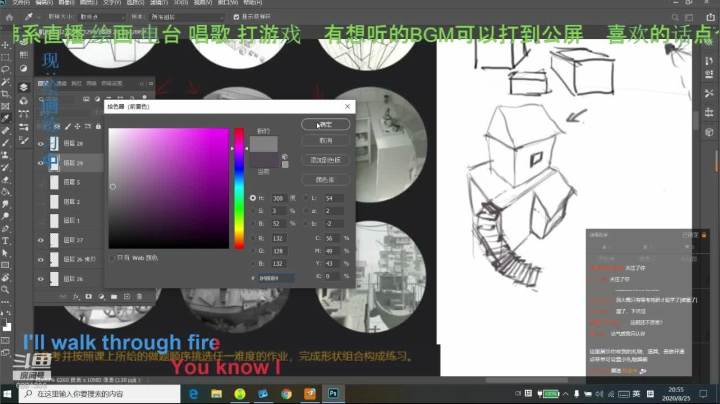Select the H hue radio button
The height and width of the screenshot is (404, 720).
click(253, 198)
